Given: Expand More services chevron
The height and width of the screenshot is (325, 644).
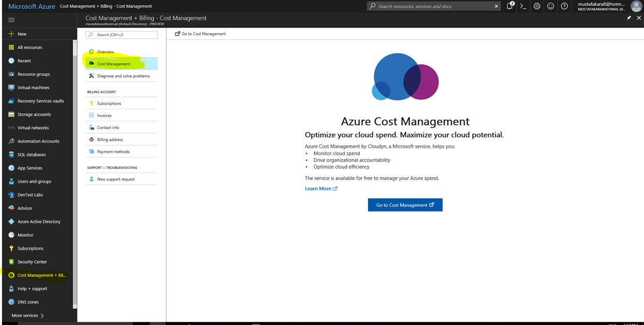Looking at the screenshot, I should coord(42,315).
